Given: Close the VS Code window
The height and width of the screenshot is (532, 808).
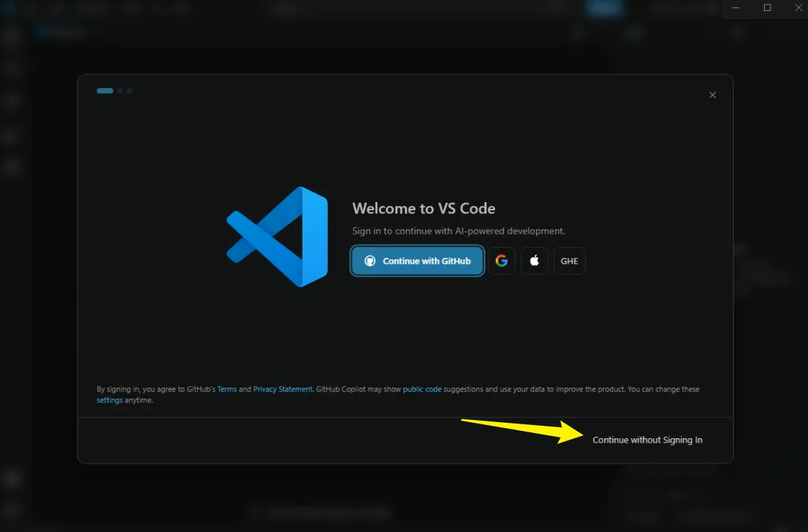Looking at the screenshot, I should pos(798,8).
